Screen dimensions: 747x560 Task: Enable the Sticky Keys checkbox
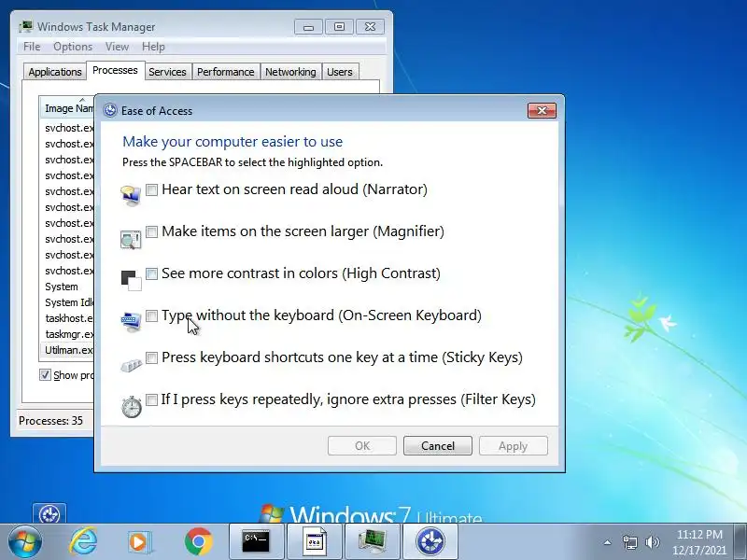pos(151,357)
